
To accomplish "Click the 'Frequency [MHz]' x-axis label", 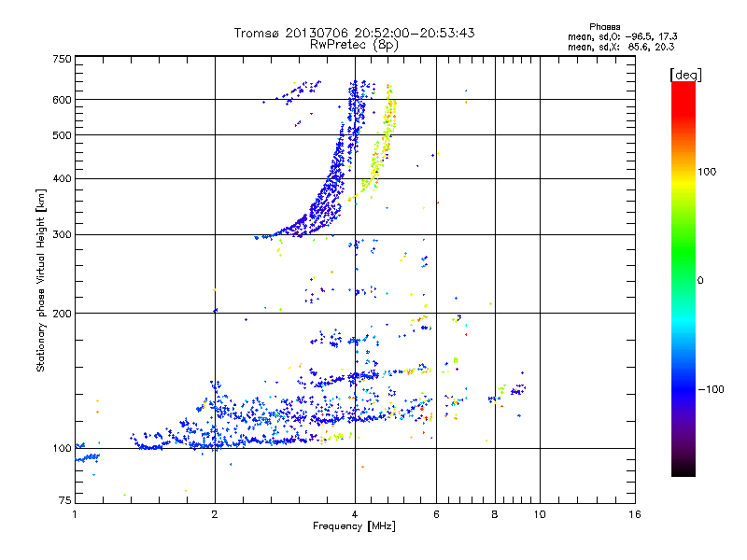I will (x=354, y=526).
